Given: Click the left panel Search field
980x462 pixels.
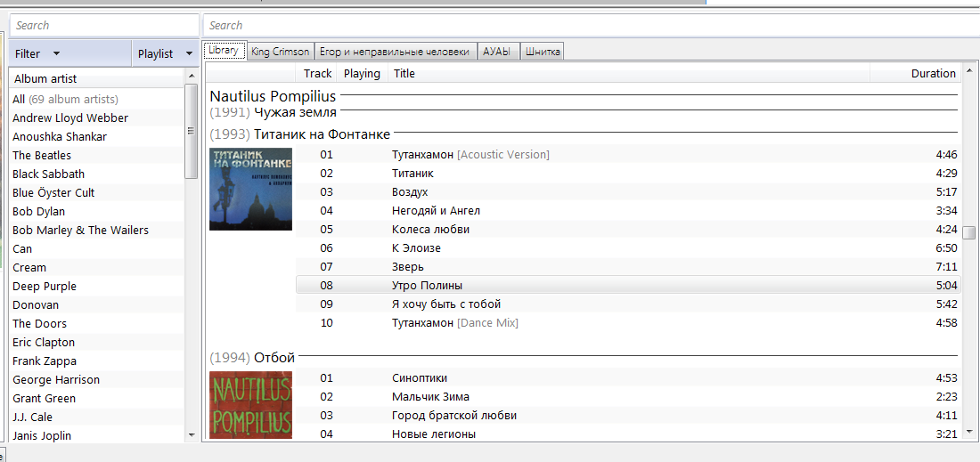Looking at the screenshot, I should pos(103,26).
